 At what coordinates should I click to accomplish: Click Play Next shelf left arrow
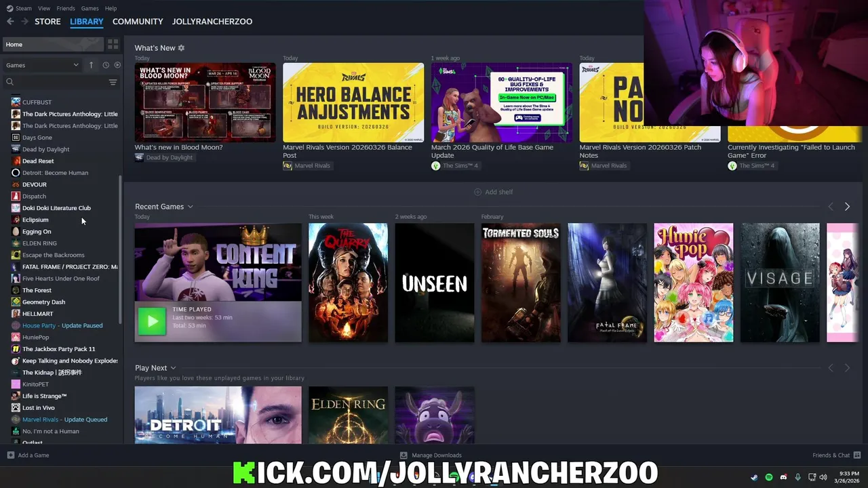pos(831,368)
